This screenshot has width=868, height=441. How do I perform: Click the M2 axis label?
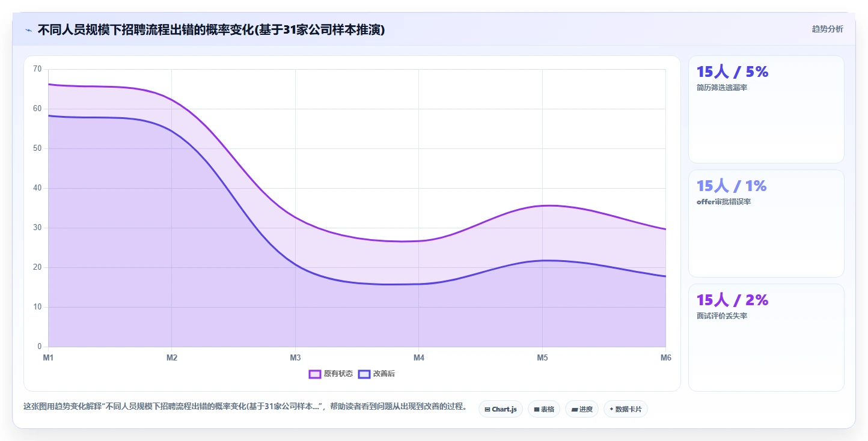tap(172, 358)
